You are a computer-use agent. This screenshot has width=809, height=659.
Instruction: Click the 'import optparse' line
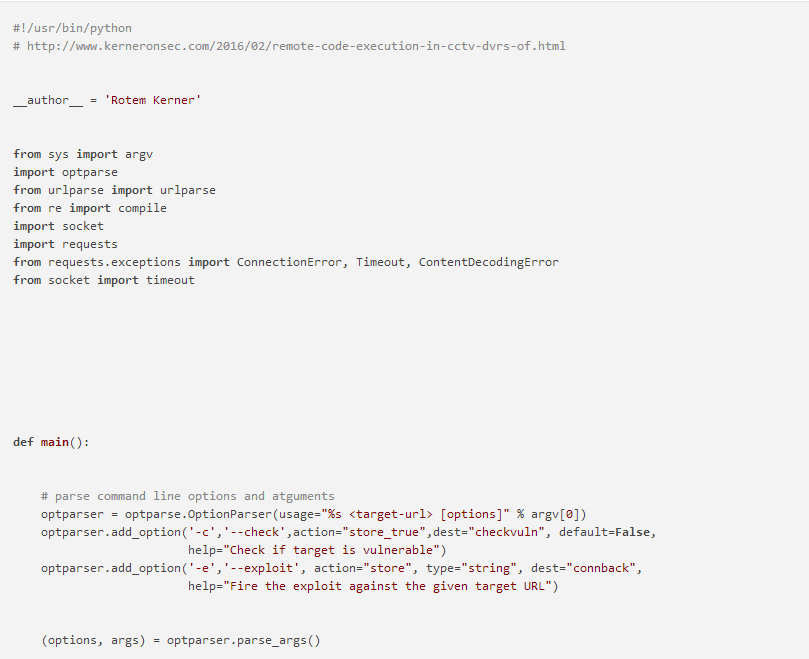[x=65, y=172]
